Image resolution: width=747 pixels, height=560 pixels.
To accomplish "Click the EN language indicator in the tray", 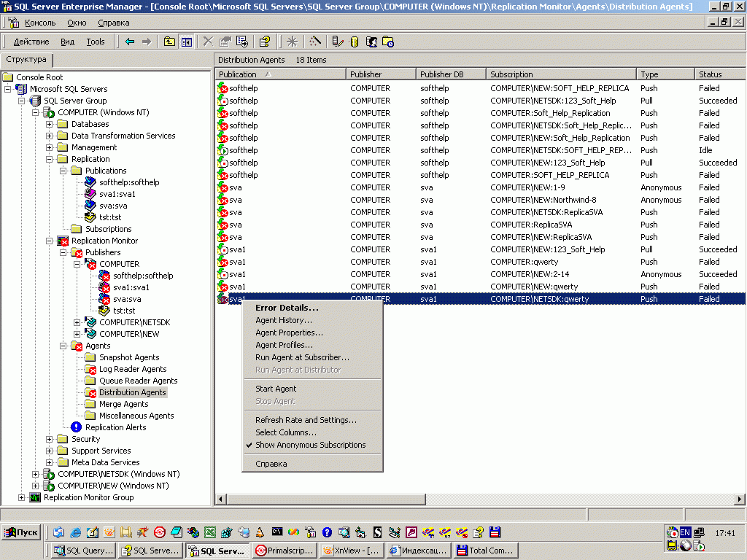I will pos(685,532).
